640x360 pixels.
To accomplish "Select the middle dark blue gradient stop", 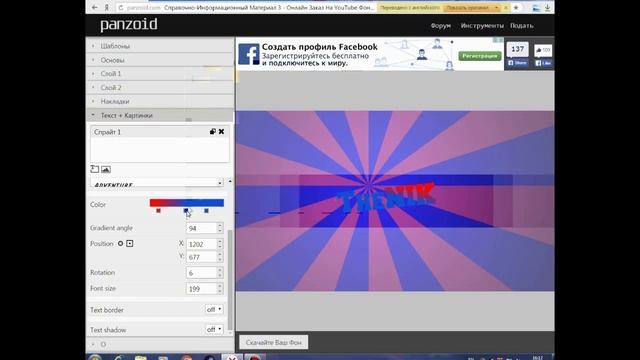I will pyautogui.click(x=186, y=211).
